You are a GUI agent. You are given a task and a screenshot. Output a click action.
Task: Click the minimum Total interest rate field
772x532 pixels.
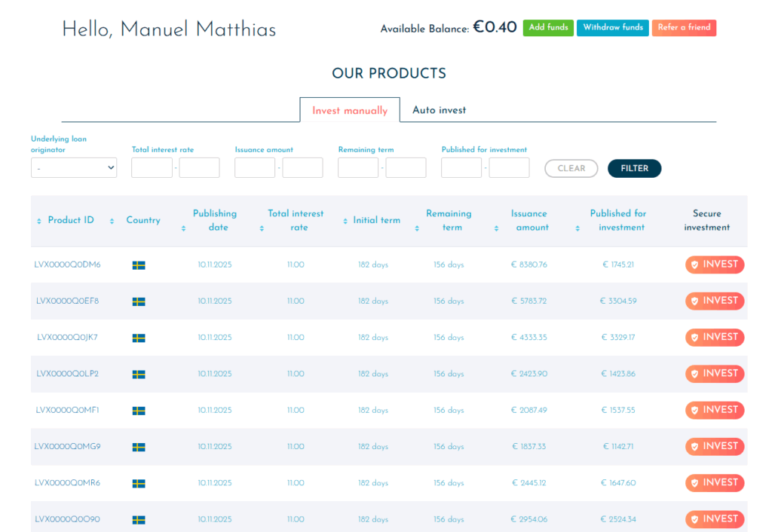coord(152,168)
